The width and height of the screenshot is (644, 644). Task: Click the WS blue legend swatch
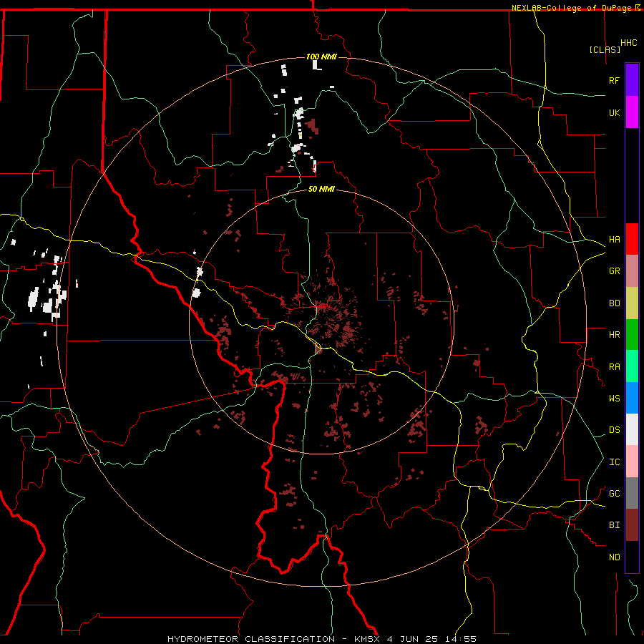tap(632, 398)
